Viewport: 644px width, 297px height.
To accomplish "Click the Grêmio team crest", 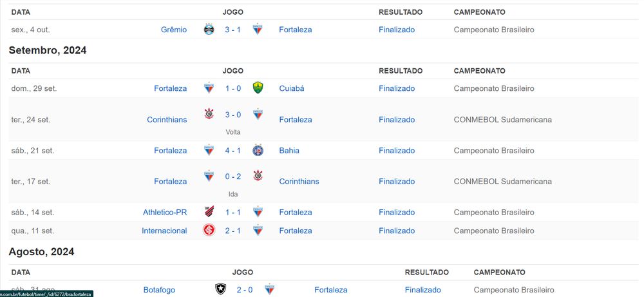I will coord(209,30).
